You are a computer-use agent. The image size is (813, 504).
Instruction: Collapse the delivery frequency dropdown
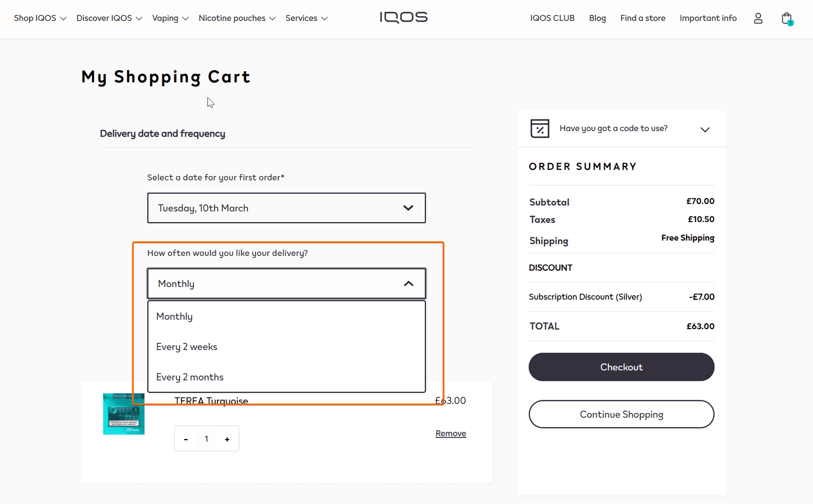(x=287, y=283)
